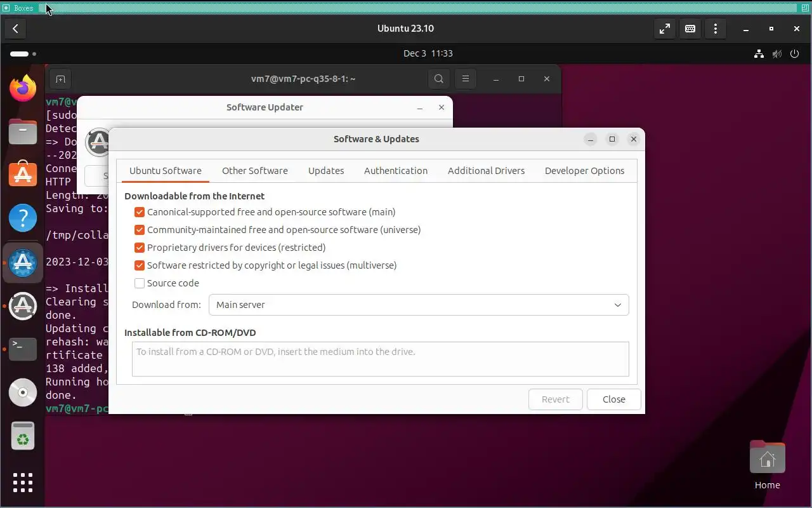Open the Trash in the dock

point(23,436)
